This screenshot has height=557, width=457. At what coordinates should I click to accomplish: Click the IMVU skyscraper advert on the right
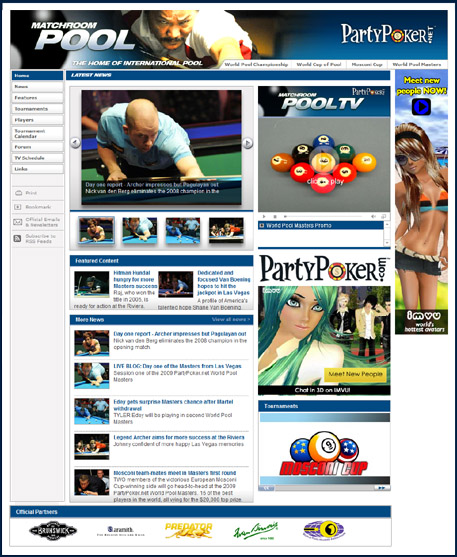pyautogui.click(x=421, y=202)
